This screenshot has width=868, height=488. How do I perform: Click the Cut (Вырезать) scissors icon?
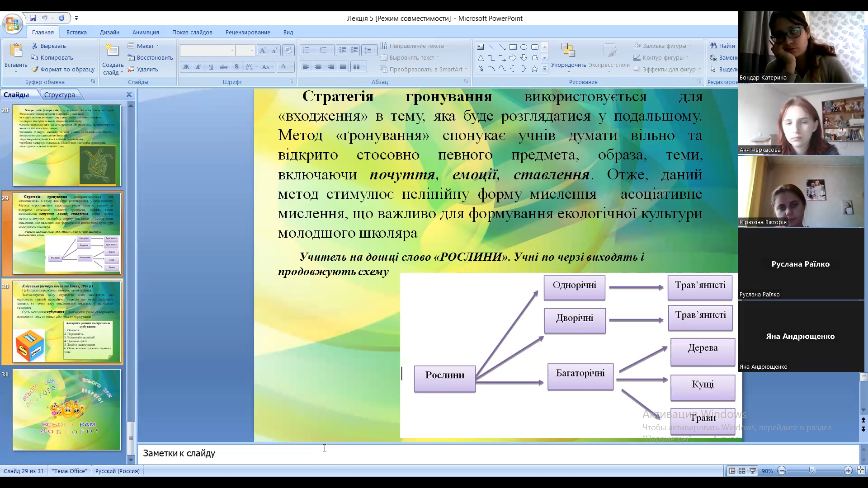click(35, 46)
